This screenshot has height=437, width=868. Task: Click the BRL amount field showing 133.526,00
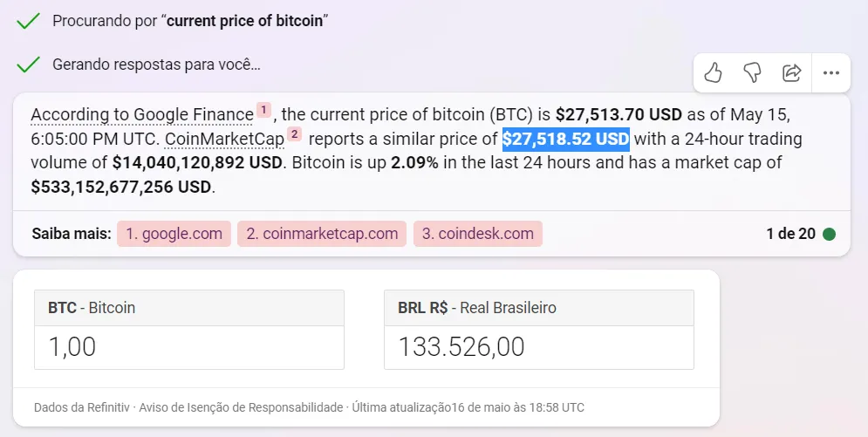click(538, 346)
